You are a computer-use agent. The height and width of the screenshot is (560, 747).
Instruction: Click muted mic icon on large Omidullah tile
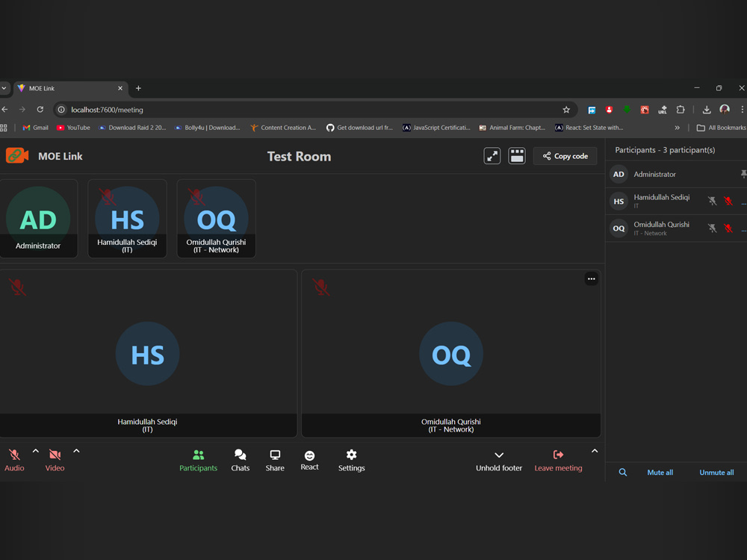point(320,287)
